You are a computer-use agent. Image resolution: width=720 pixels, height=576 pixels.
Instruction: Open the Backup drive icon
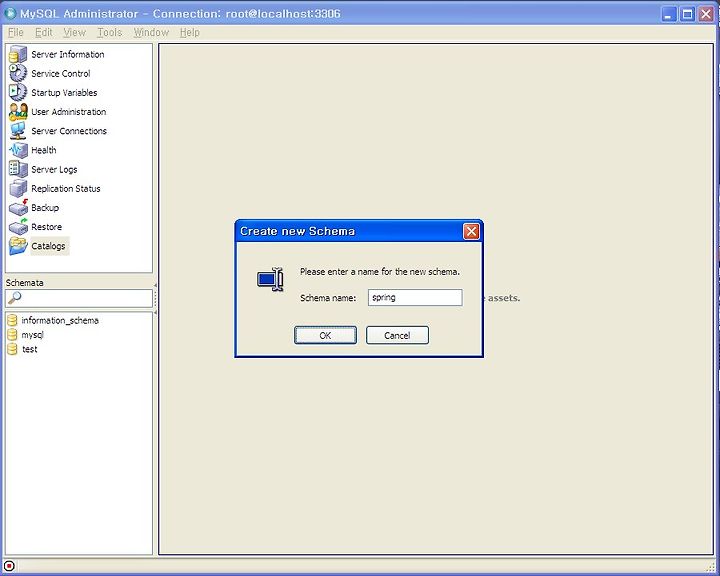(x=18, y=208)
